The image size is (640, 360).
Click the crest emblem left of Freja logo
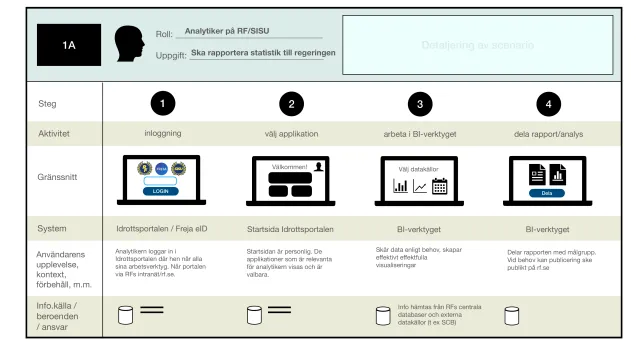coord(144,168)
